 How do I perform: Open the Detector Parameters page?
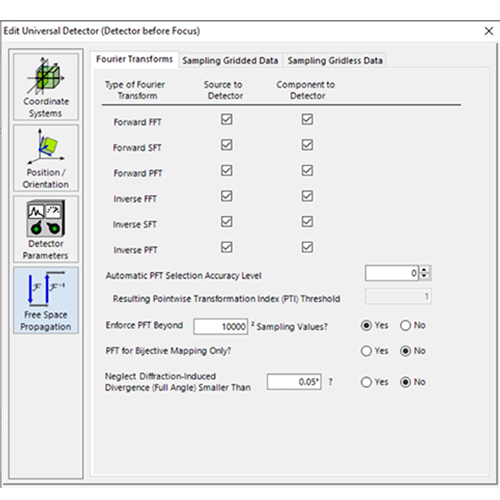tap(46, 229)
